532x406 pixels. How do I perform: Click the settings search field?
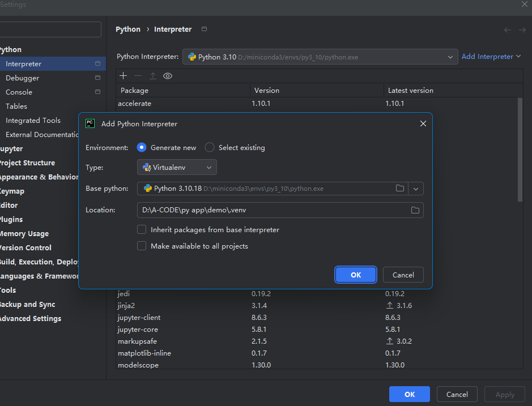pyautogui.click(x=49, y=29)
